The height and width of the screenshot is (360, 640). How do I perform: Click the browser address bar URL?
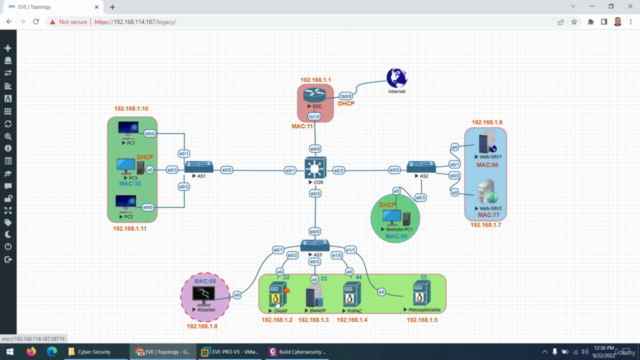(135, 22)
